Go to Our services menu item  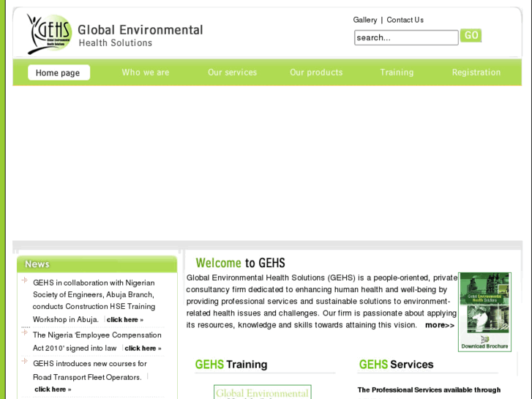(x=233, y=72)
